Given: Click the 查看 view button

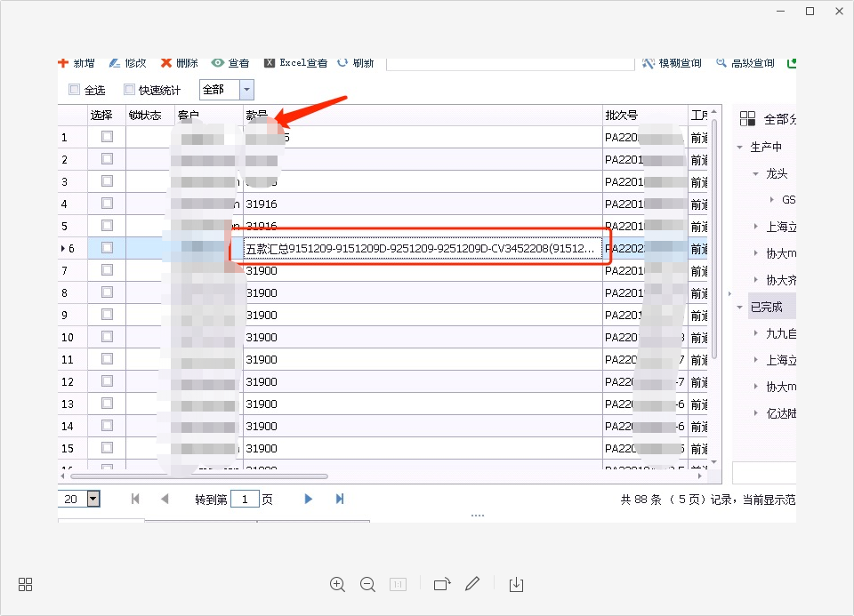Looking at the screenshot, I should (230, 63).
